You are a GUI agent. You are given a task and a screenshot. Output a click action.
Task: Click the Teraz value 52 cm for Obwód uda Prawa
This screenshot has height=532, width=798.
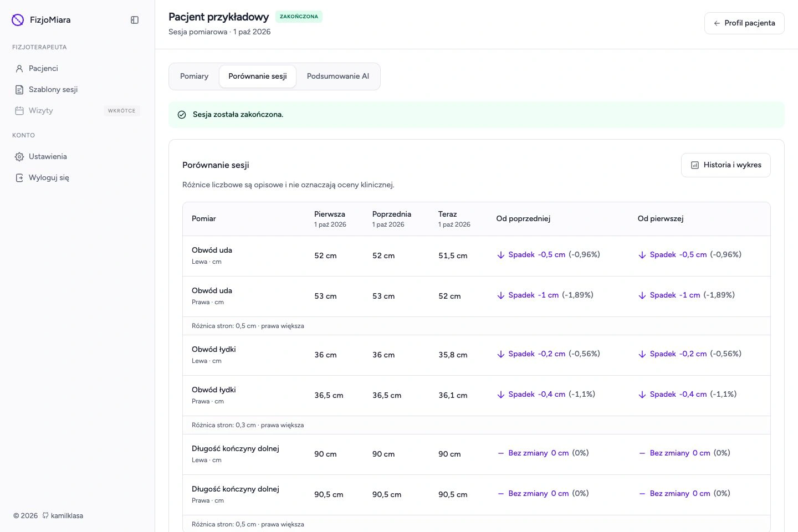pos(449,296)
